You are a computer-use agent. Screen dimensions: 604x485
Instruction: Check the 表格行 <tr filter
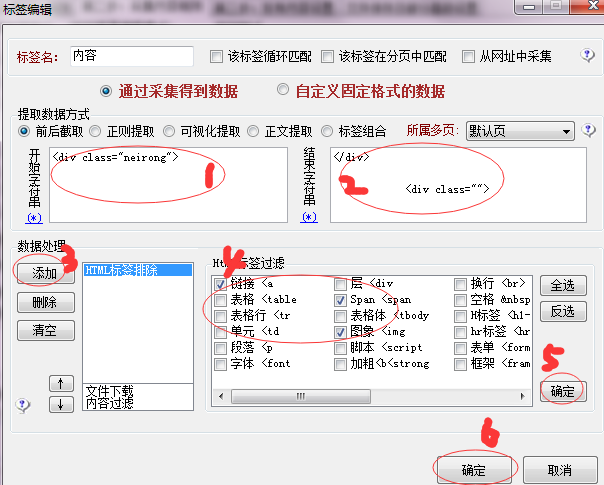click(x=220, y=316)
